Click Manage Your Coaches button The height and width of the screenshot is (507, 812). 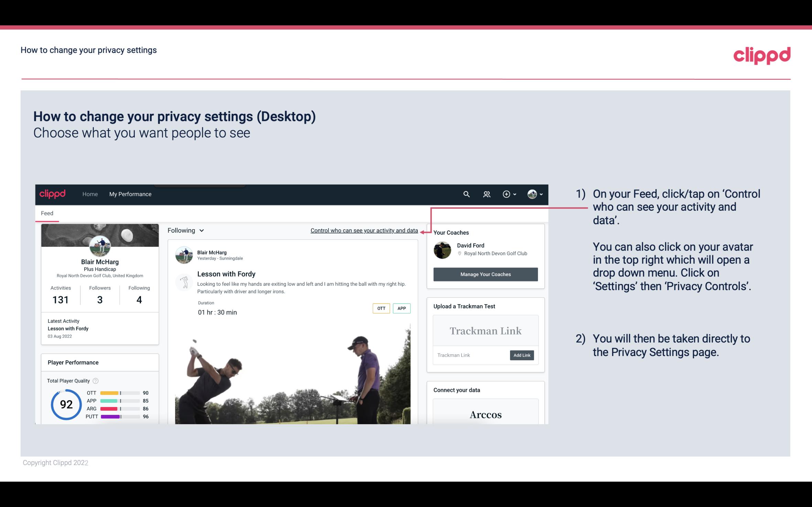click(486, 275)
